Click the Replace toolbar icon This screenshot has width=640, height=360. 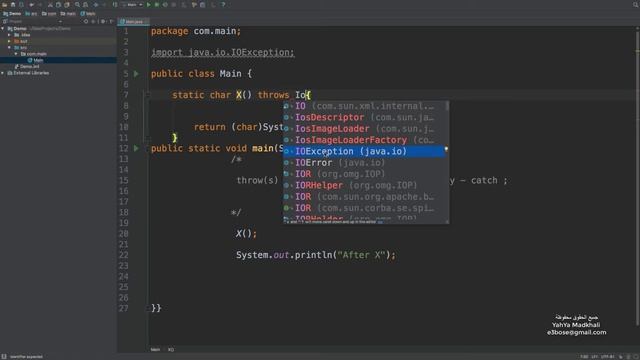(85, 4)
